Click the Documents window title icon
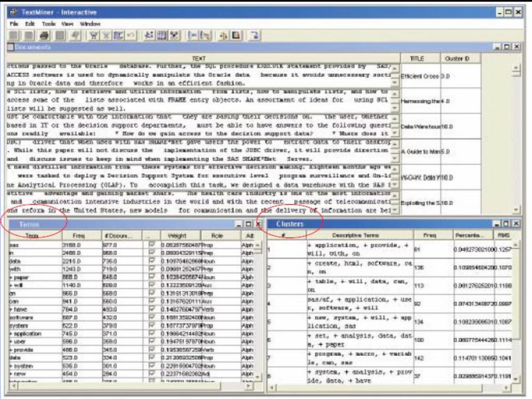The width and height of the screenshot is (532, 399). tap(10, 47)
